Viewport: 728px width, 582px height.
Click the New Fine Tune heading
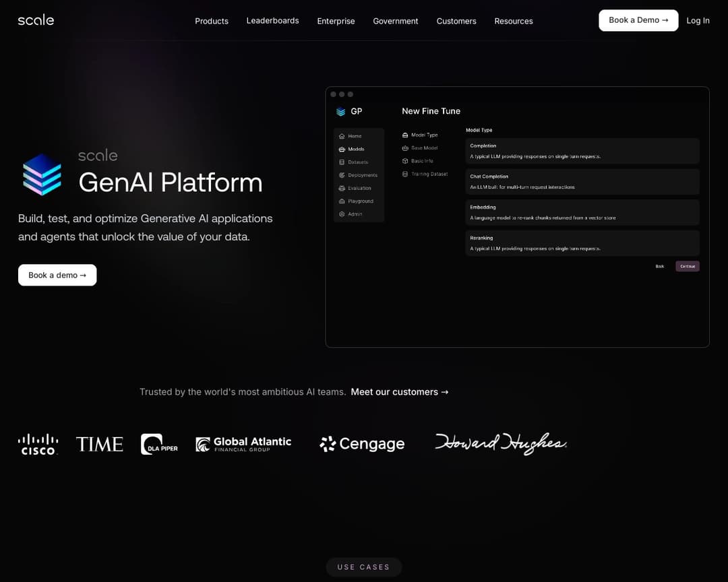(x=431, y=111)
